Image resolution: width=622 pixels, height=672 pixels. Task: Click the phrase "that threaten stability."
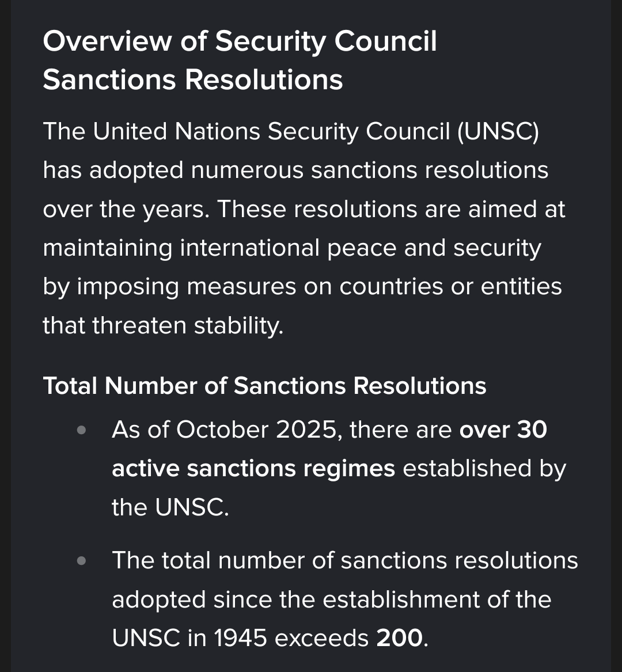(x=163, y=325)
